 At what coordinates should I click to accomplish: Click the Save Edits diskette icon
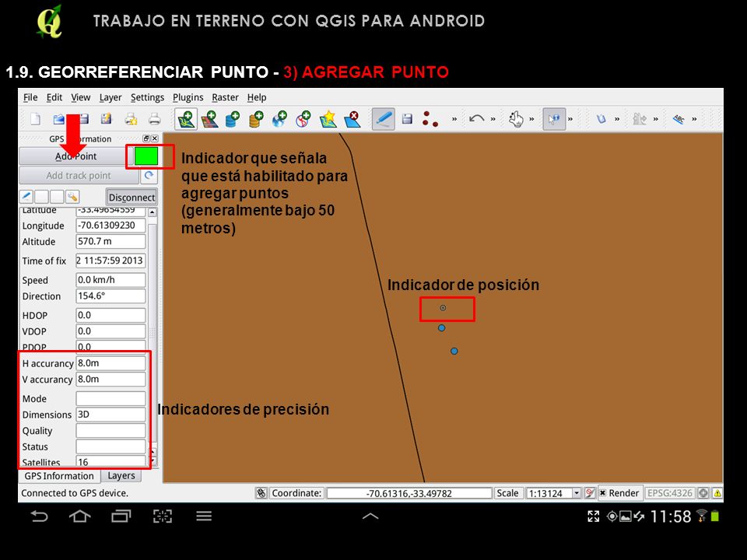click(407, 118)
